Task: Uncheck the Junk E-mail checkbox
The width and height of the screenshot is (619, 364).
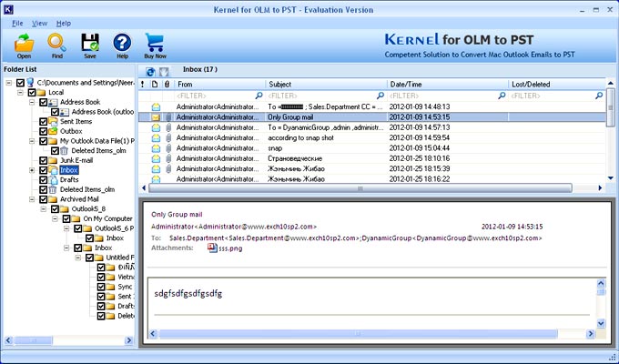Action: (x=44, y=160)
